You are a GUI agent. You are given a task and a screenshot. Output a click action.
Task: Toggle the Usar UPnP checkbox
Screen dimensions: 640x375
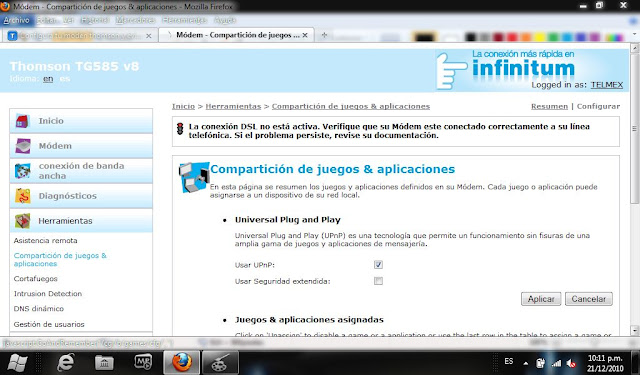(378, 265)
